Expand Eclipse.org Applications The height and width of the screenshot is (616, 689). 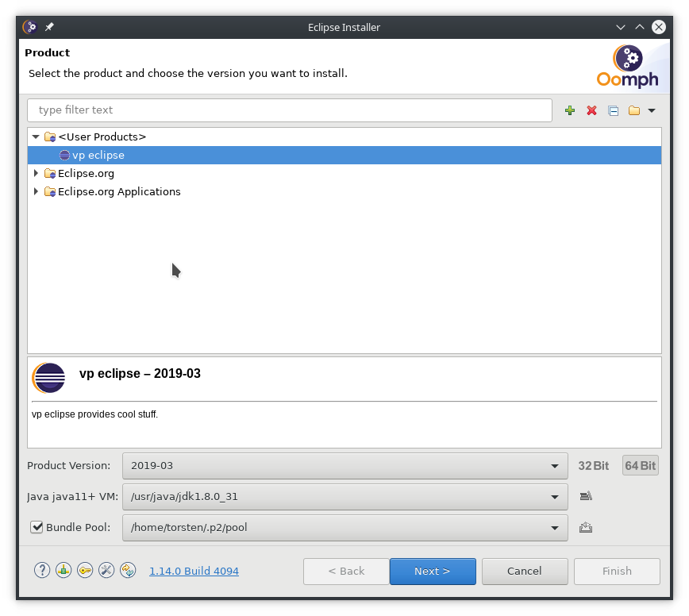(x=35, y=191)
